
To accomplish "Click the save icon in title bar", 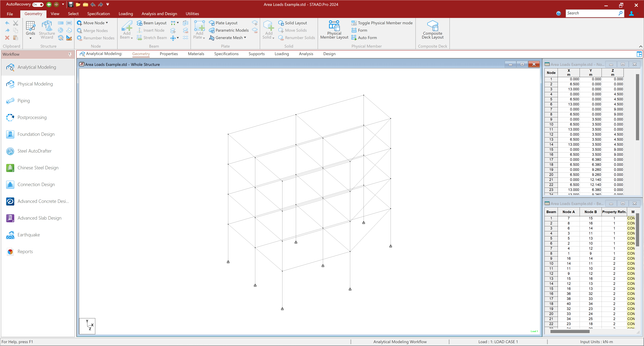I will pyautogui.click(x=70, y=5).
